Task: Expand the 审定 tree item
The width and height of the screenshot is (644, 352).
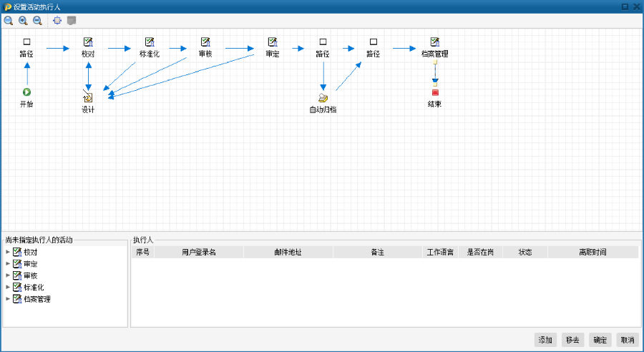Action: [x=7, y=264]
